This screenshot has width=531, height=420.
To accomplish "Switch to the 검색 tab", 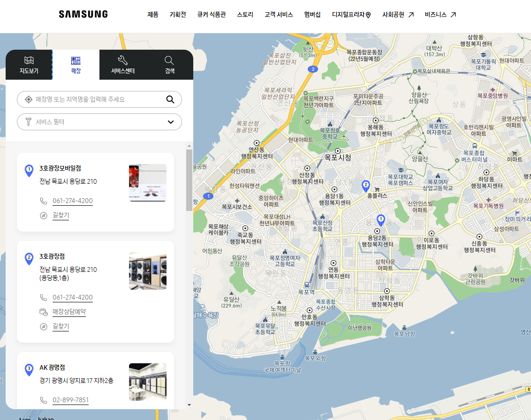I will pyautogui.click(x=169, y=65).
